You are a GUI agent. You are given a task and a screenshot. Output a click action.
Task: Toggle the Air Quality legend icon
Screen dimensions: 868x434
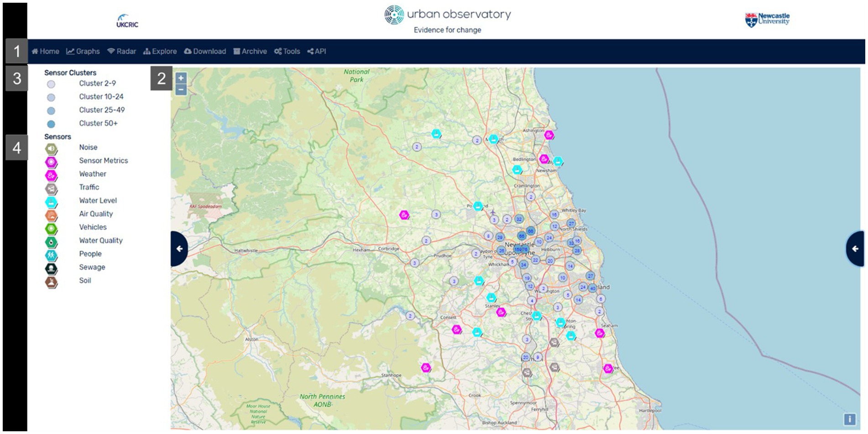pos(51,215)
